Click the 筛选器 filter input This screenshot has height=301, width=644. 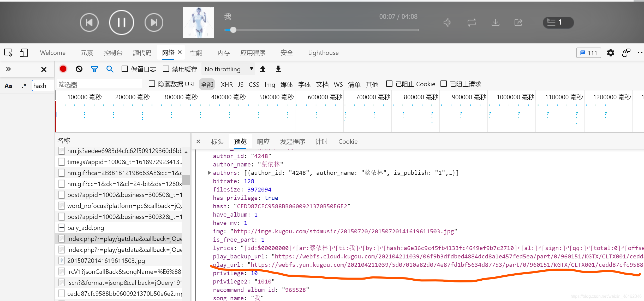(99, 85)
